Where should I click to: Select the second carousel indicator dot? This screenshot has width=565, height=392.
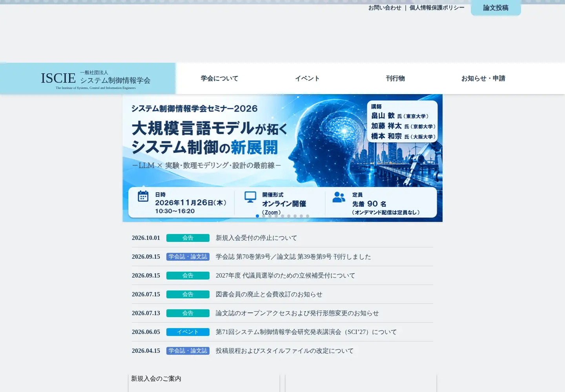[264, 216]
